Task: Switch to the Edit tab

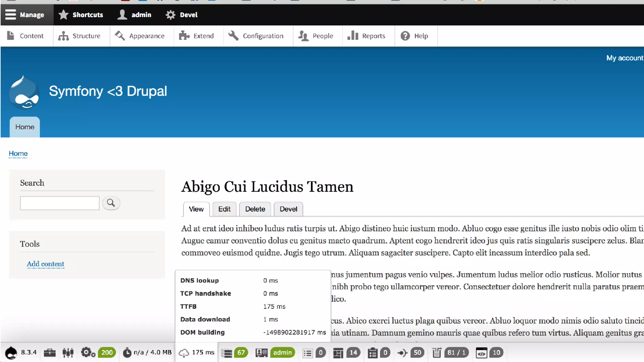Action: click(224, 209)
